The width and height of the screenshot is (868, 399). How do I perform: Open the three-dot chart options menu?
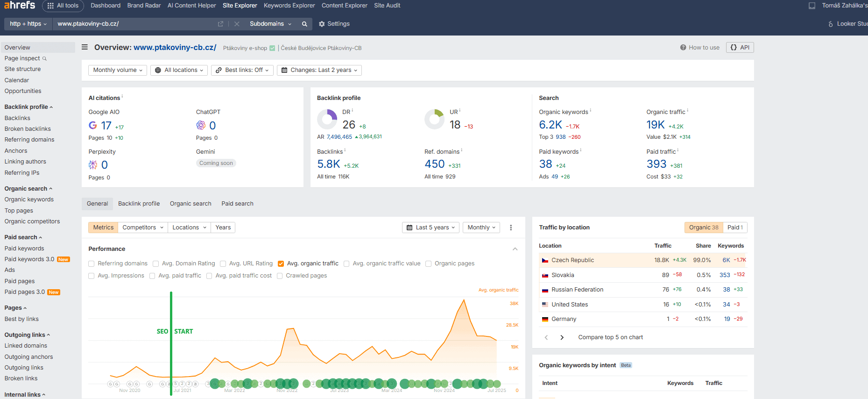point(511,228)
